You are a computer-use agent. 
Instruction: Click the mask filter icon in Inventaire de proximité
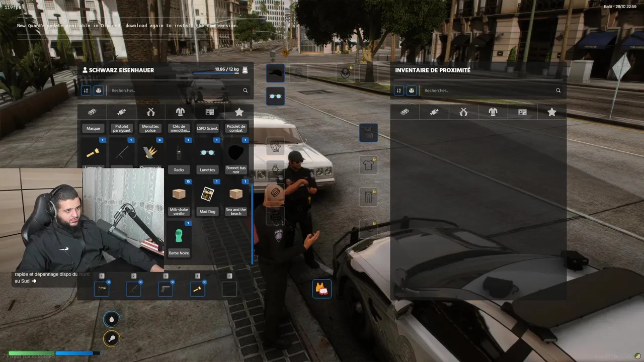[x=411, y=90]
